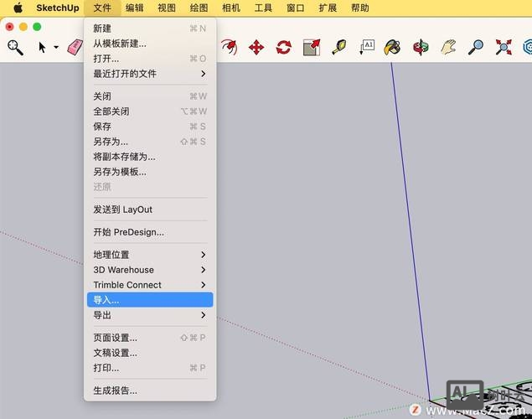Select the pink Eraser tool
The image size is (532, 419).
pos(75,47)
